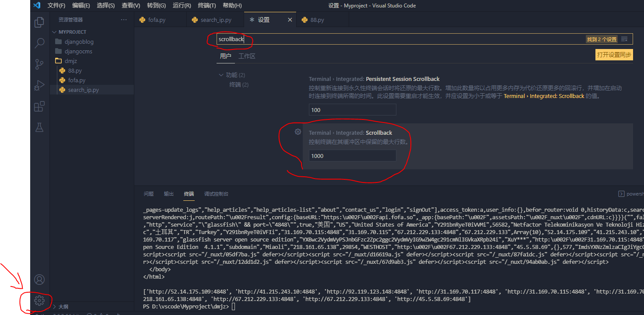
Task: Open the 帮助(H) menu
Action: pos(232,5)
